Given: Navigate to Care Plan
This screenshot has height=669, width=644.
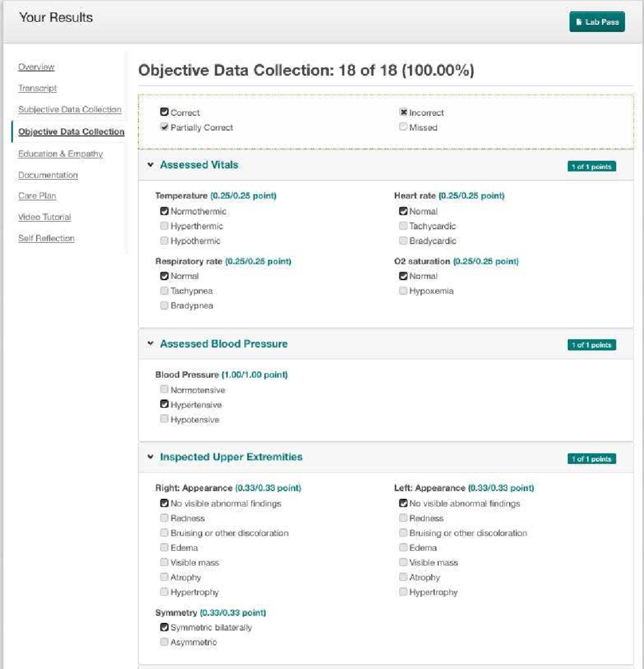Looking at the screenshot, I should tap(37, 196).
